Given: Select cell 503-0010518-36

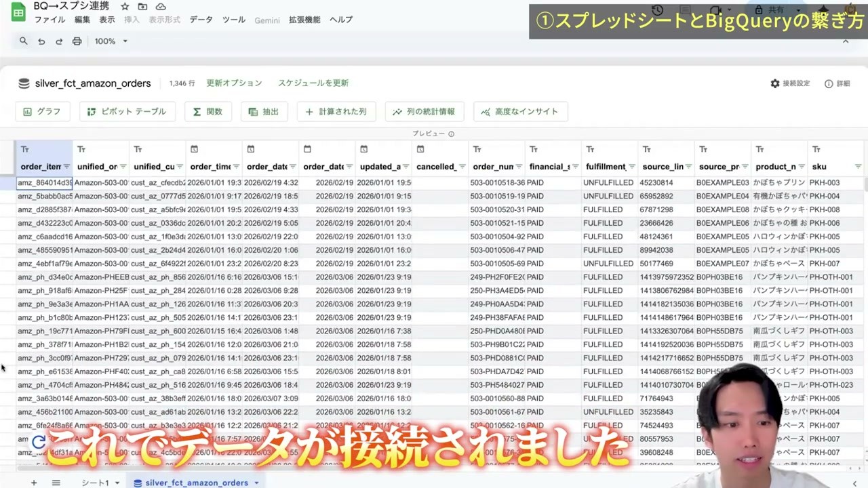Looking at the screenshot, I should tap(496, 183).
